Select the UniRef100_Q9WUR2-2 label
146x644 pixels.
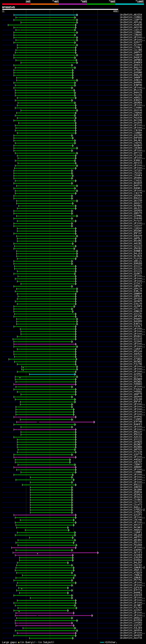coord(132,568)
